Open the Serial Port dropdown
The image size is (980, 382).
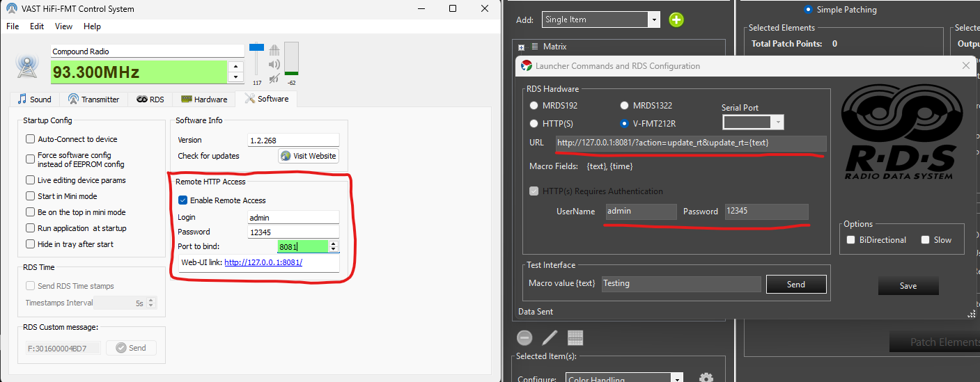coord(753,122)
